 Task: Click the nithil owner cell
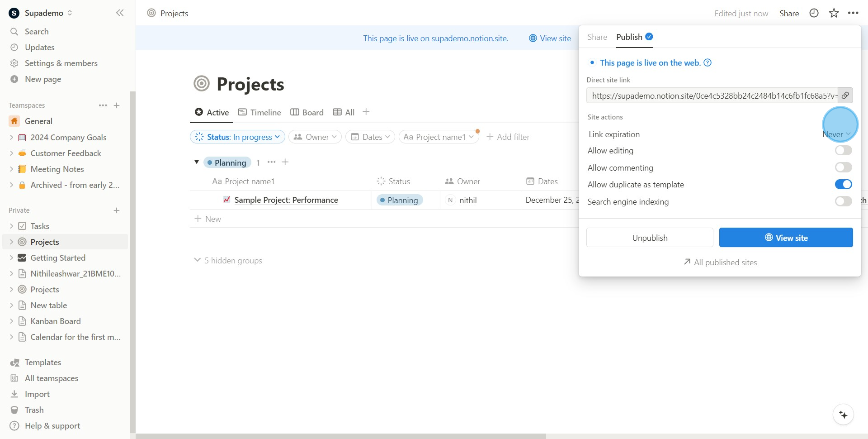[480, 200]
